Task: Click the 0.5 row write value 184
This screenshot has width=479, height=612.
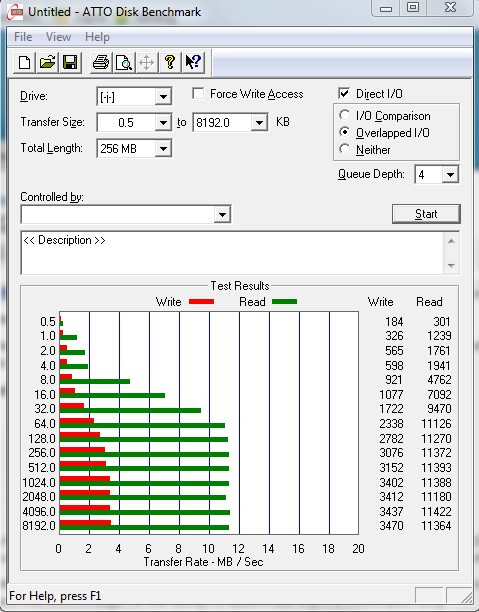Action: click(x=394, y=322)
